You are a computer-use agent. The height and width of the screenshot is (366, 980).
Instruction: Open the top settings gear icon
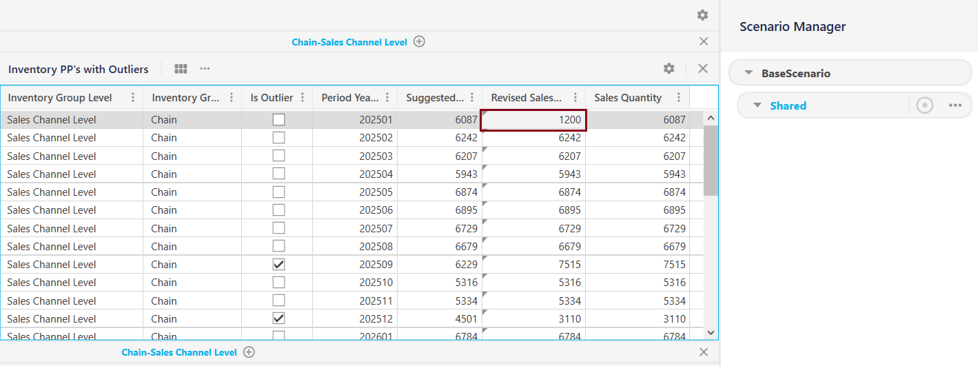[702, 15]
